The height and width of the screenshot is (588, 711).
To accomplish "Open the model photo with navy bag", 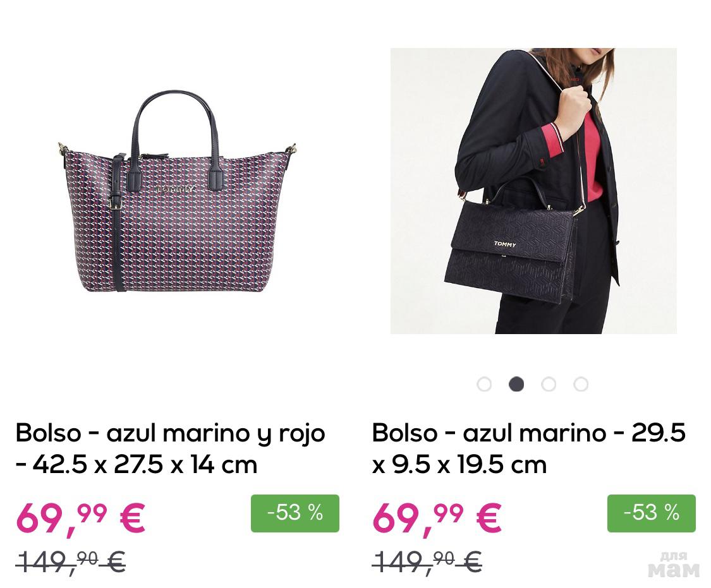I will [533, 191].
